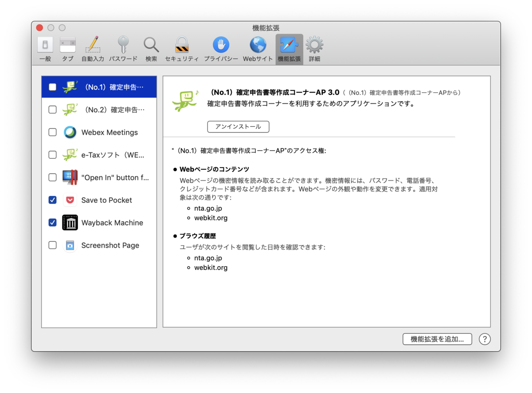532x393 pixels.
Task: Open the セキュリティ padlock icon
Action: coord(182,45)
